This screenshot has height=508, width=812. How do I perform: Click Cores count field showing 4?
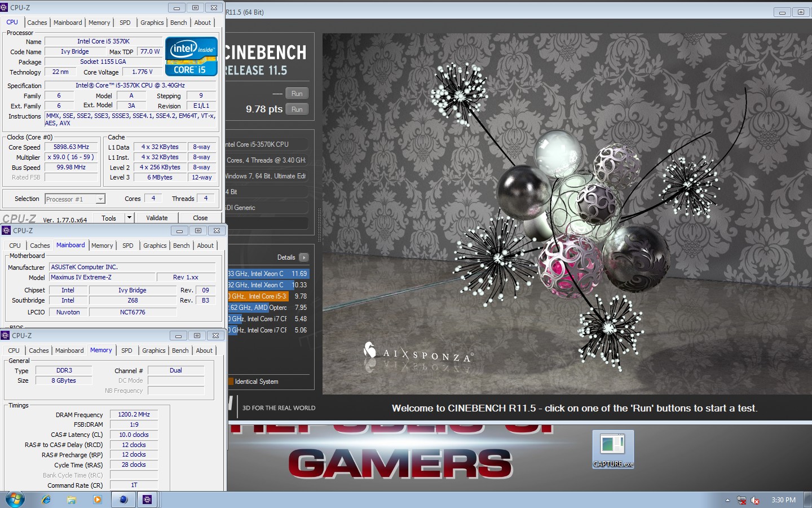tap(153, 198)
